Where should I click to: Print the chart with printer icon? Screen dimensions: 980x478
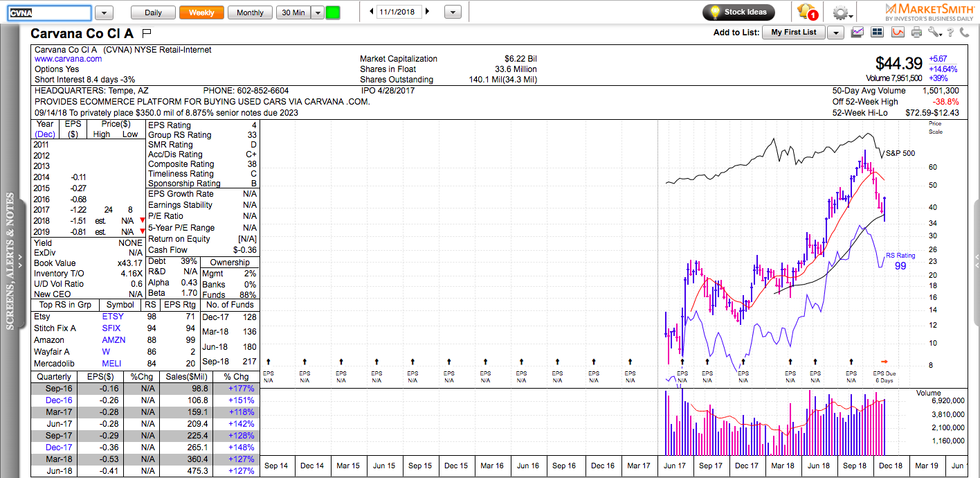point(917,32)
